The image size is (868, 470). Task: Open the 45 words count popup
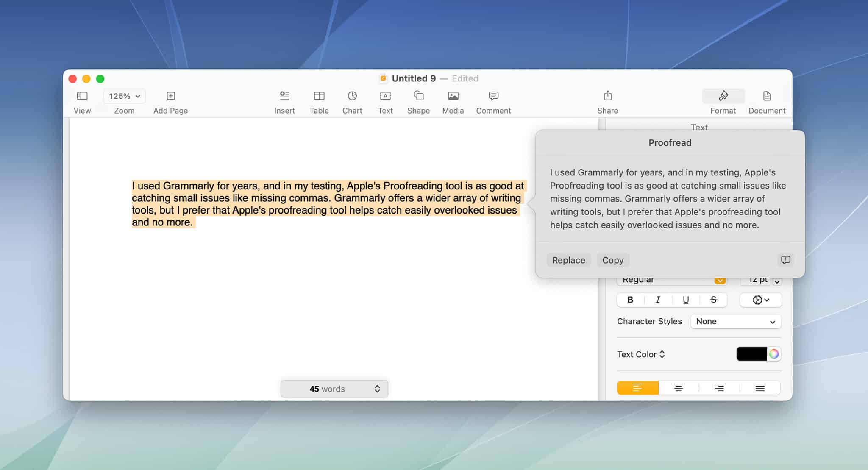334,389
